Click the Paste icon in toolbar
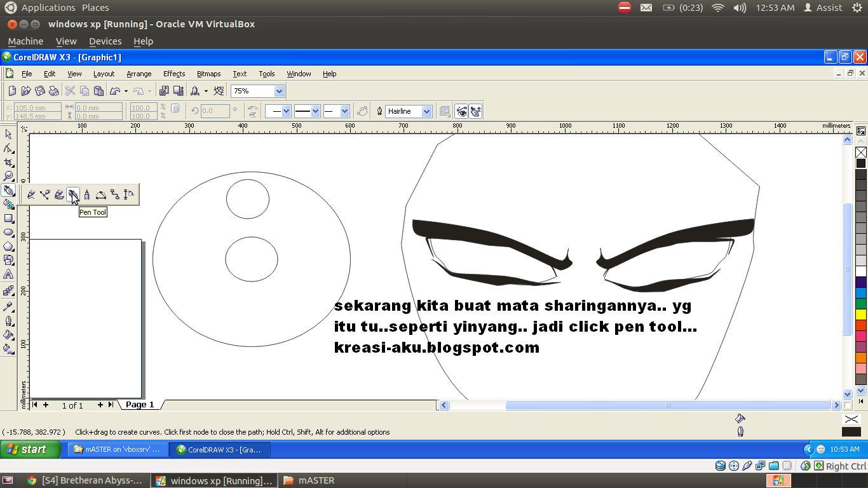Viewport: 868px width, 488px height. click(x=98, y=91)
